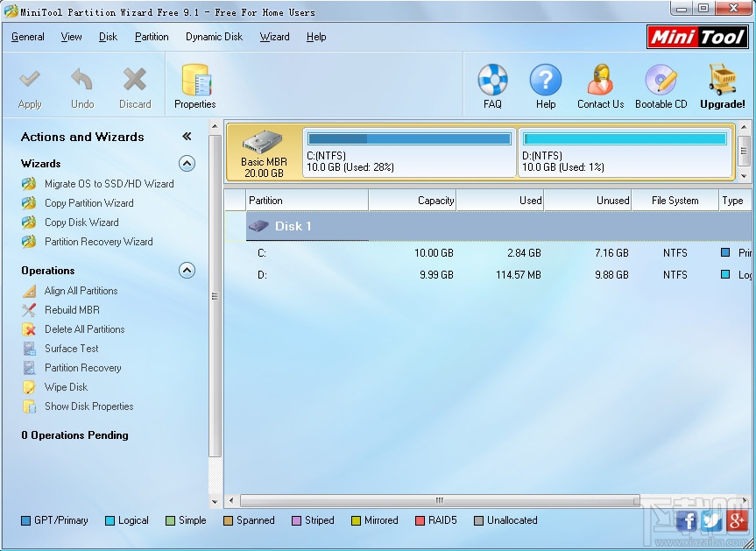Open the Properties toolbar icon

coord(195,80)
